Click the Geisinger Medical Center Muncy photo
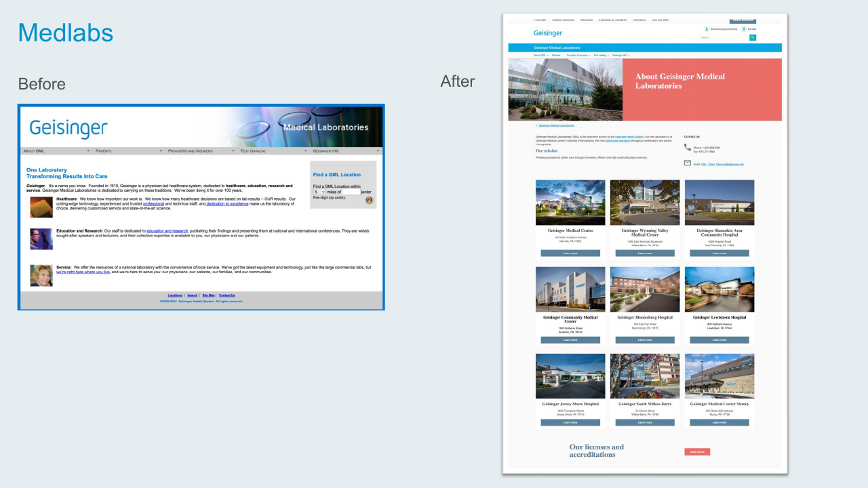The width and height of the screenshot is (868, 488). point(719,376)
